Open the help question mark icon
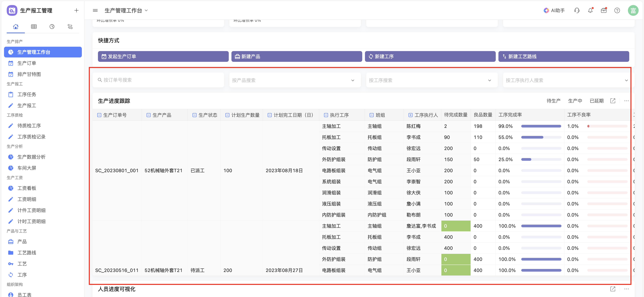Screen dimensions: 644x297 [617, 10]
